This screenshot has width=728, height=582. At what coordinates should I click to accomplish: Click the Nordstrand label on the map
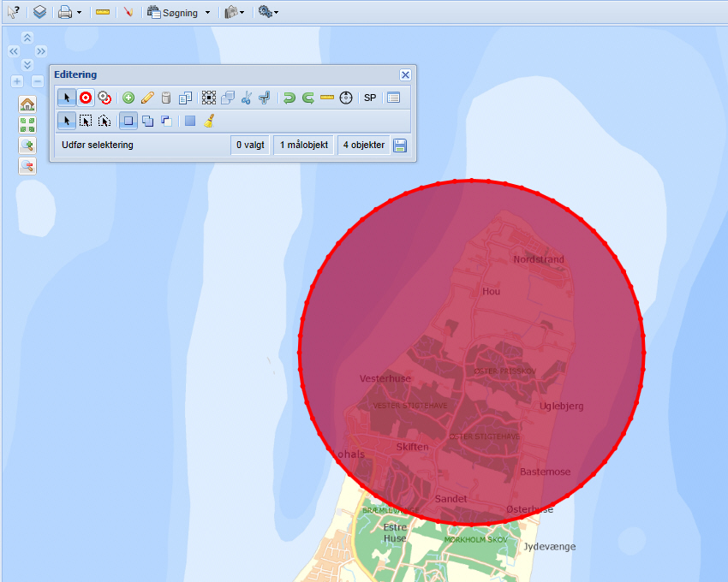(x=539, y=259)
